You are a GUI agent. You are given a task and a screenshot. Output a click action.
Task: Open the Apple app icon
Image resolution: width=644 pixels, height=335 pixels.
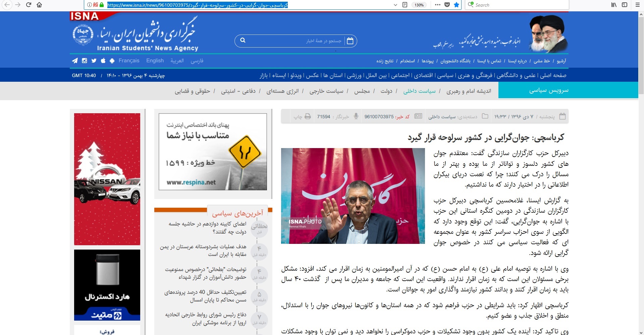point(103,61)
